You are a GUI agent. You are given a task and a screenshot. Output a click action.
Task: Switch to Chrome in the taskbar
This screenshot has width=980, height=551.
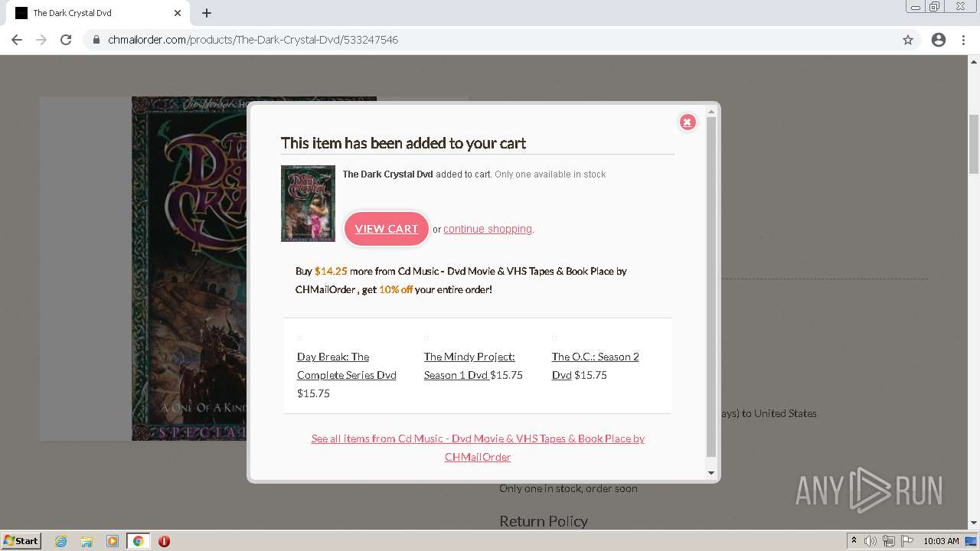coord(138,541)
